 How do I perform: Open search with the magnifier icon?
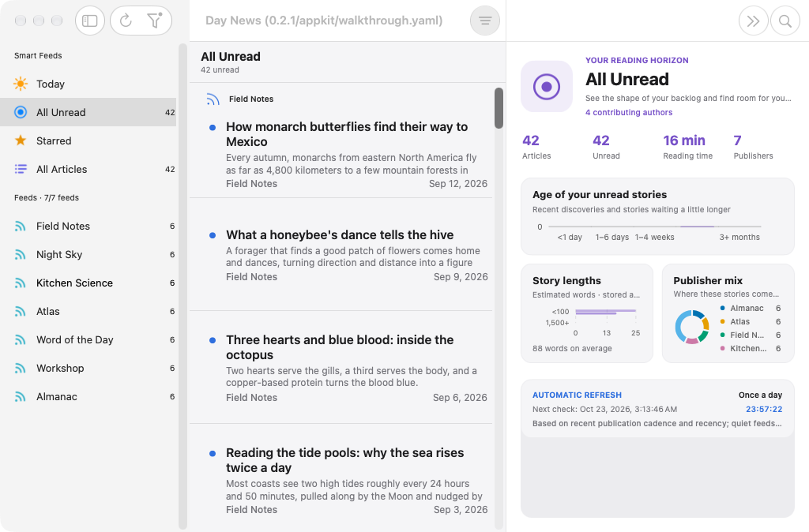785,21
